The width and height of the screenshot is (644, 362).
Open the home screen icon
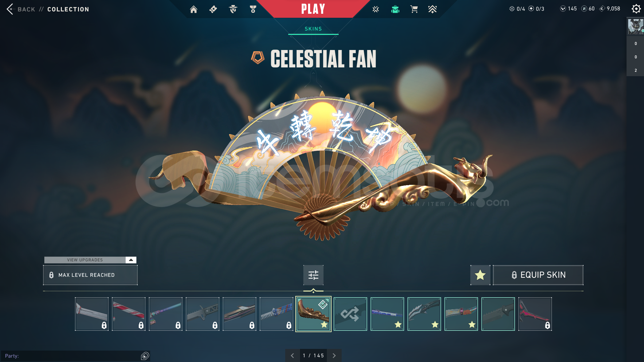coord(194,9)
